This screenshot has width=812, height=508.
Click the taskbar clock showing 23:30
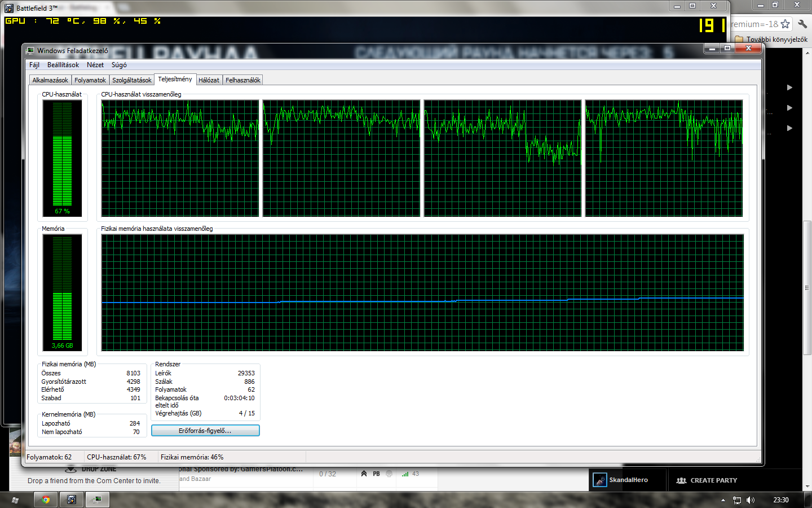pos(781,500)
